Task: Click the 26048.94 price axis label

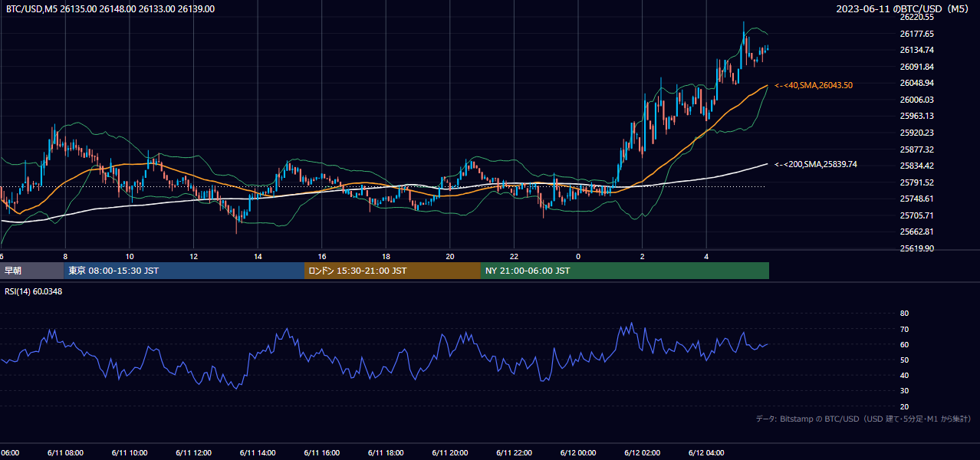Action: [x=916, y=83]
